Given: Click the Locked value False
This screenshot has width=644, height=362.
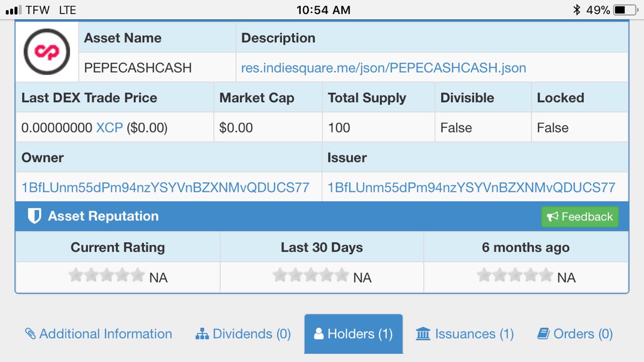Looking at the screenshot, I should 552,127.
